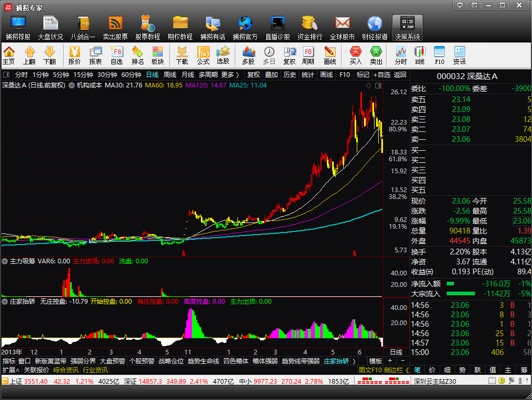Toggle 叠加 overlay on the chart
This screenshot has height=400, width=532.
[271, 75]
